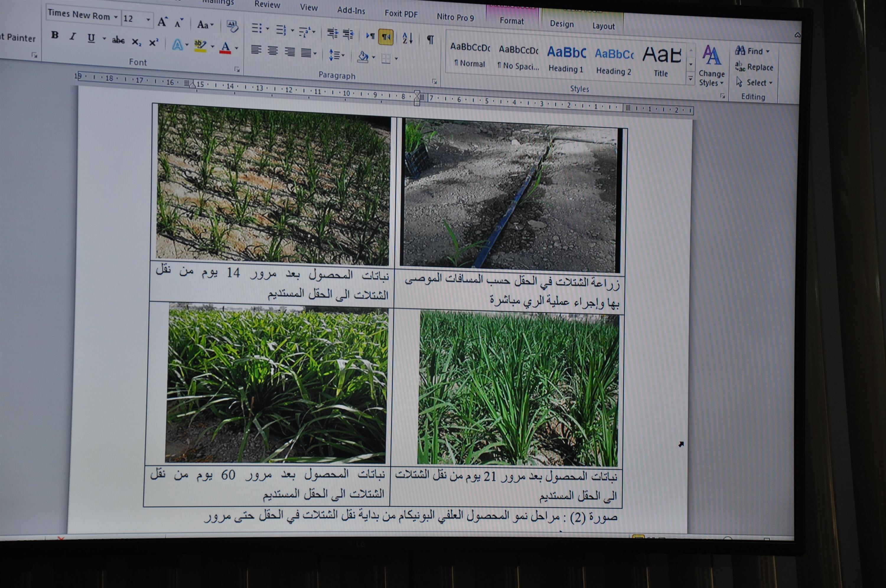The width and height of the screenshot is (886, 588).
Task: Click Clear Formatting icon
Action: 232,26
